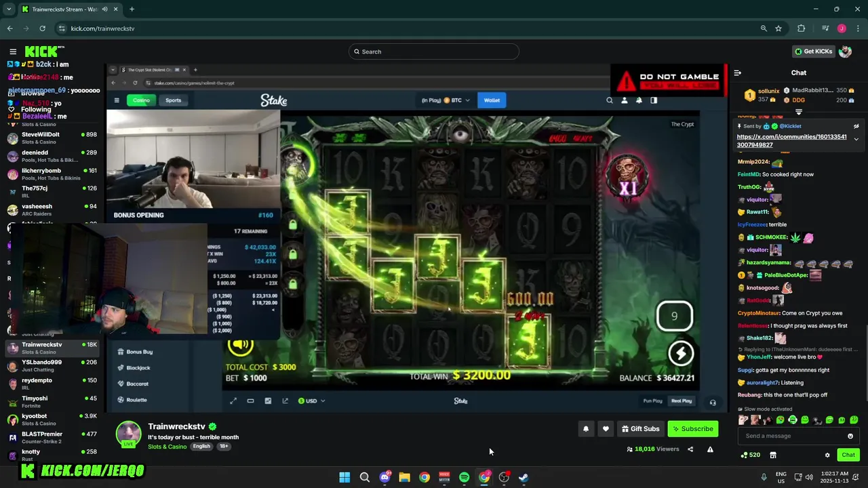
Task: Click Gift Subs button
Action: (x=640, y=428)
